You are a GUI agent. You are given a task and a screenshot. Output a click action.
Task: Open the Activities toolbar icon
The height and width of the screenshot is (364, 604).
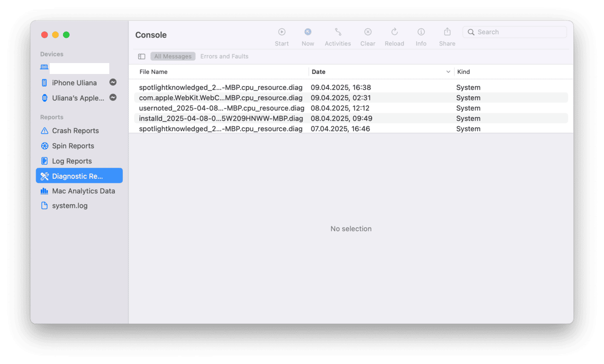coord(338,32)
